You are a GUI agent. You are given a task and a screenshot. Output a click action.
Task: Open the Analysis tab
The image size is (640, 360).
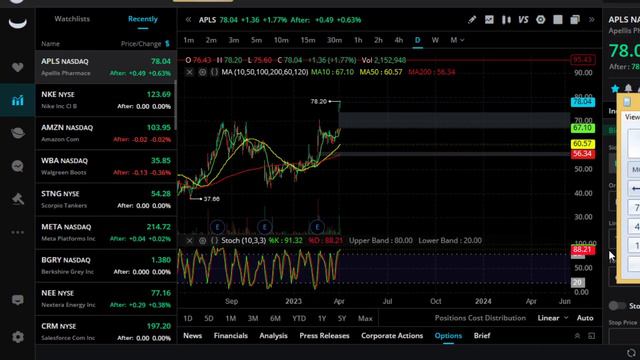(273, 336)
